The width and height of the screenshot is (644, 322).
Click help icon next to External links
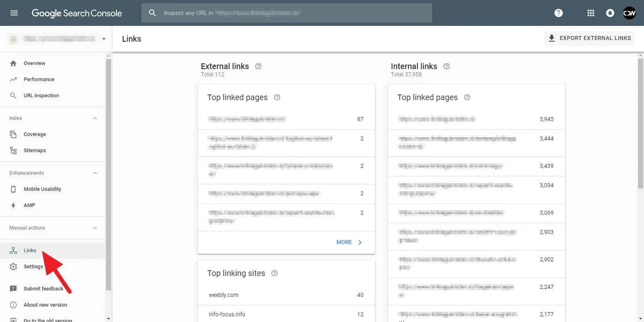[x=258, y=66]
